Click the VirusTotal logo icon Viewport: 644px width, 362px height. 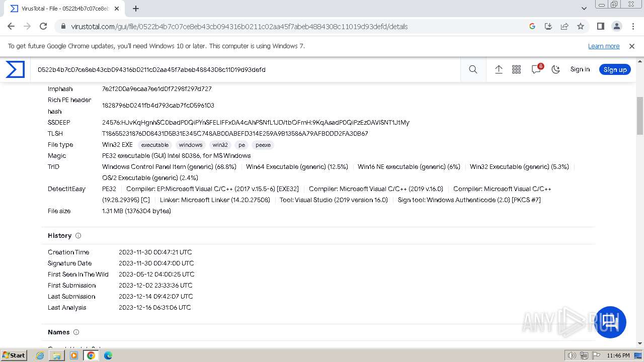point(15,69)
